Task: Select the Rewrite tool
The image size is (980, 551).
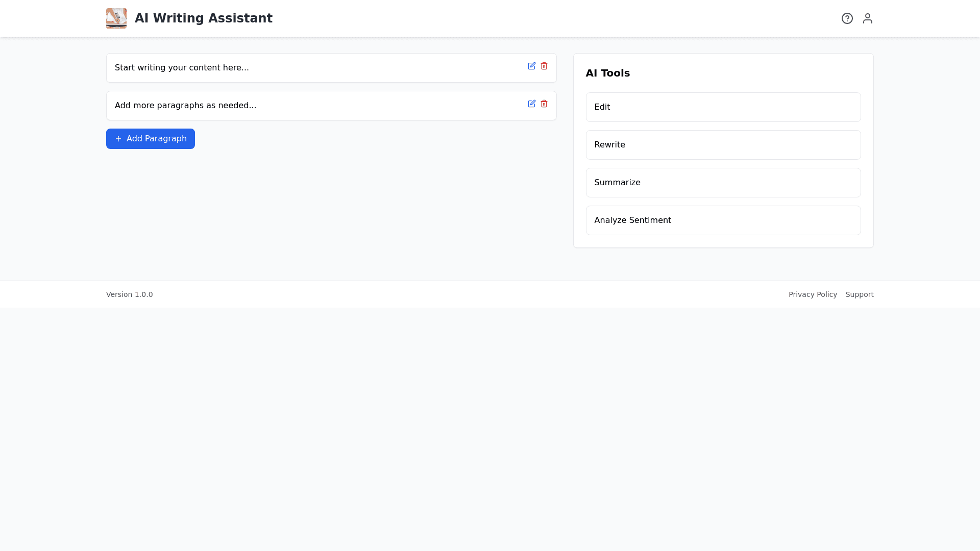Action: (x=723, y=145)
